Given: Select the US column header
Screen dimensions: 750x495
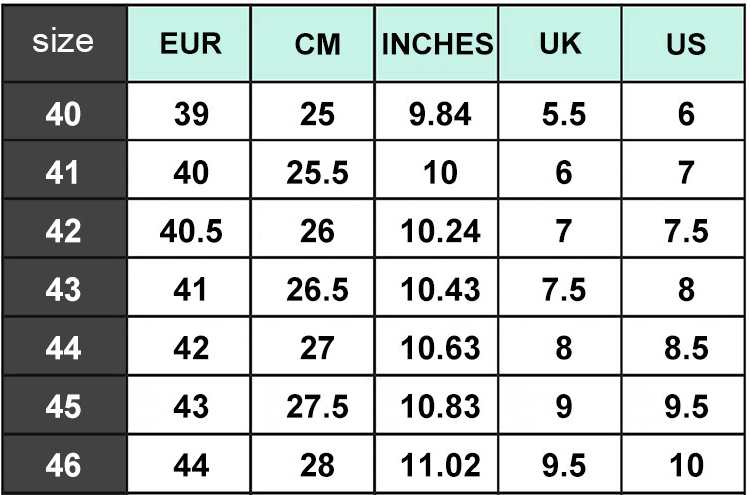Looking at the screenshot, I should 685,43.
